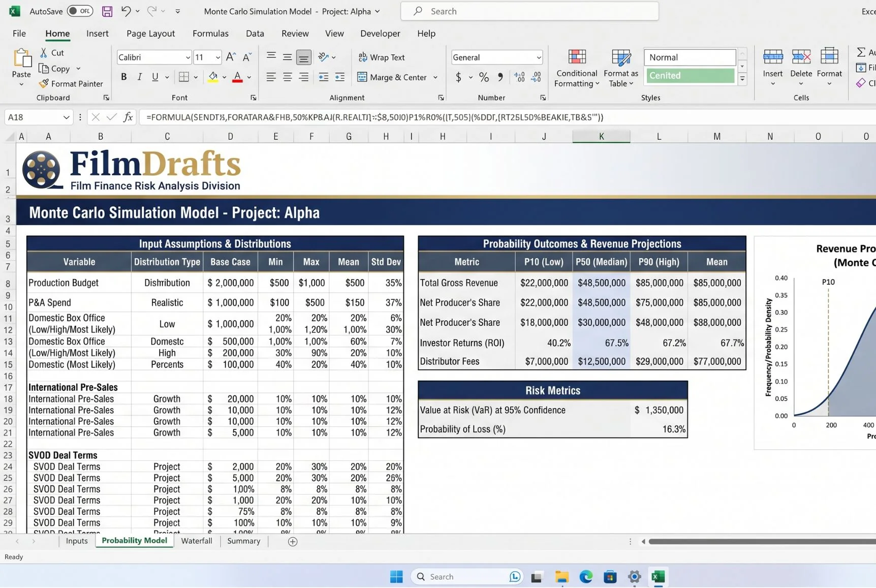Click Increase Indent icon
876x588 pixels.
pos(339,77)
